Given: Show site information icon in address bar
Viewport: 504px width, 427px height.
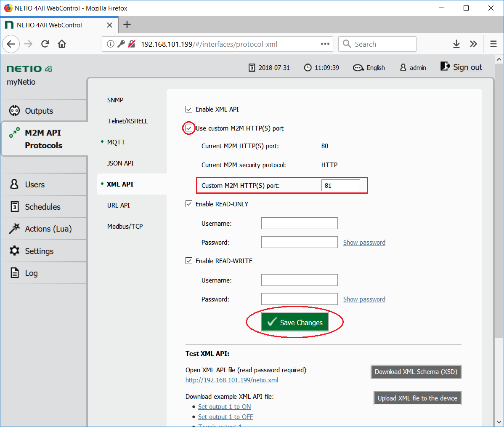Looking at the screenshot, I should click(110, 44).
